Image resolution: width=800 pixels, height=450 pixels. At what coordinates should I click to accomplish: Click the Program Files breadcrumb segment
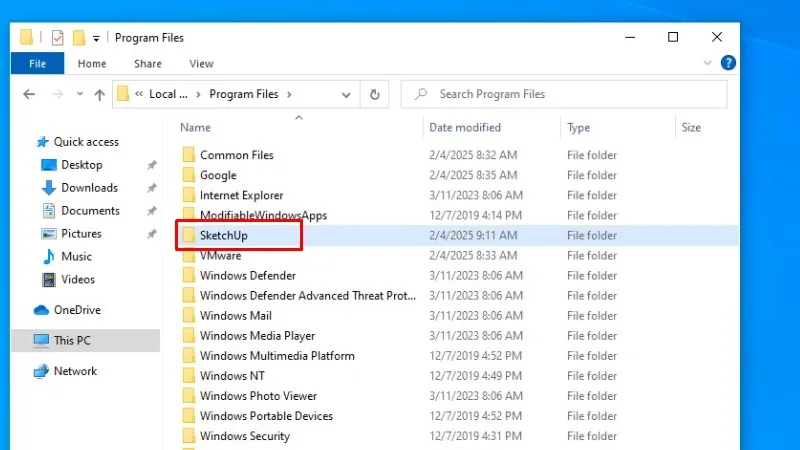click(243, 94)
